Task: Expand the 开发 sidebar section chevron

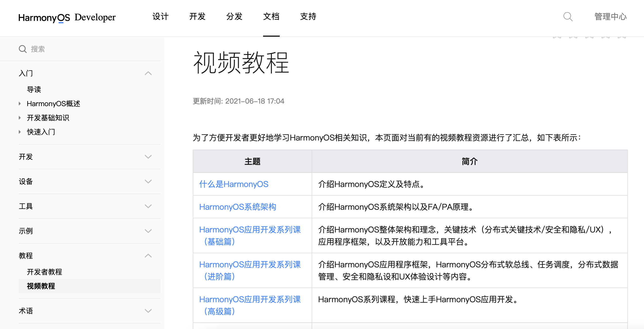Action: point(148,157)
